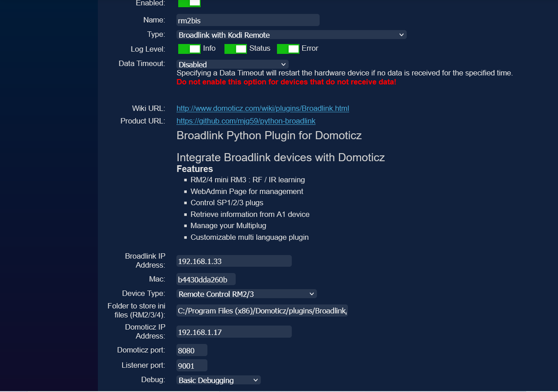Click the Name field containing rm2bis
This screenshot has width=558, height=392.
248,20
